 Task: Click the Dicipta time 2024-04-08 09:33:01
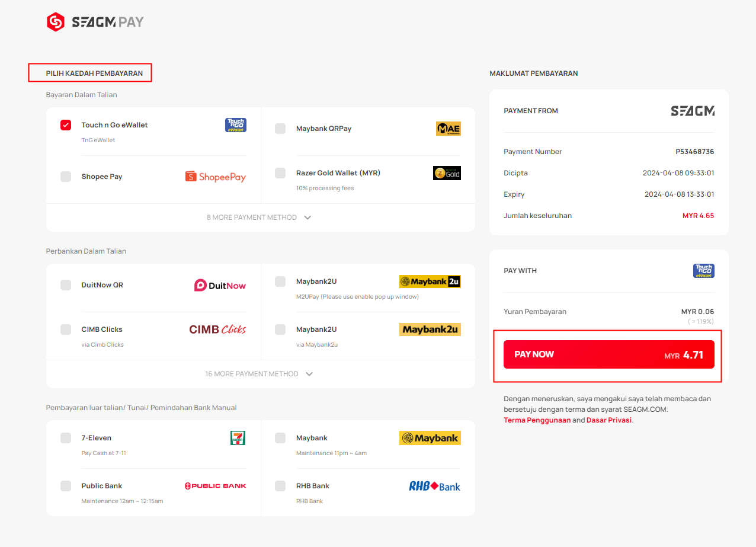(x=678, y=173)
